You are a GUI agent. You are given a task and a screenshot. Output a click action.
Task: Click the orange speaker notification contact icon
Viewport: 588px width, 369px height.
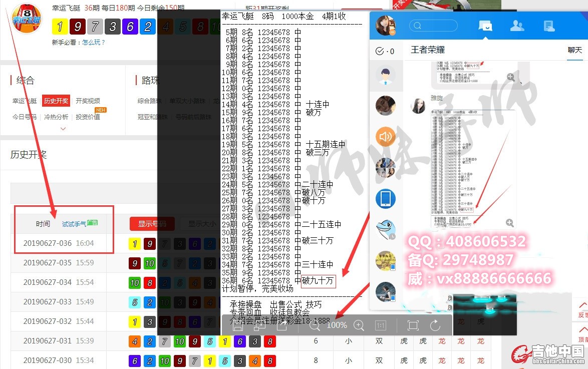[385, 136]
